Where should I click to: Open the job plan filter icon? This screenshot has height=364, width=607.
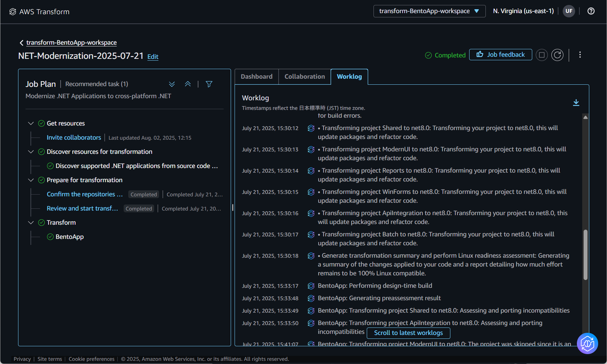coord(209,84)
